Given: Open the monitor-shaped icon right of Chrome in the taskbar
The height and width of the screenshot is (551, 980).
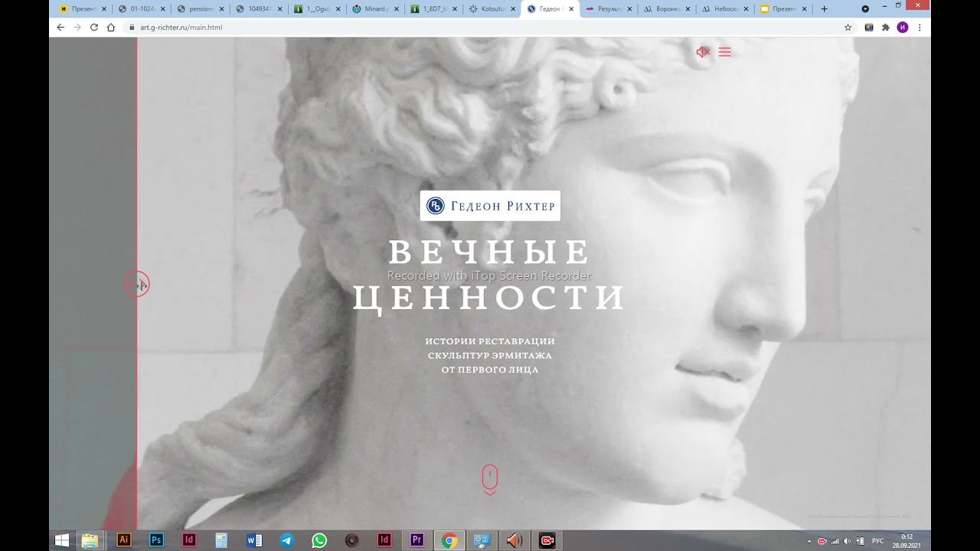Looking at the screenshot, I should point(482,540).
